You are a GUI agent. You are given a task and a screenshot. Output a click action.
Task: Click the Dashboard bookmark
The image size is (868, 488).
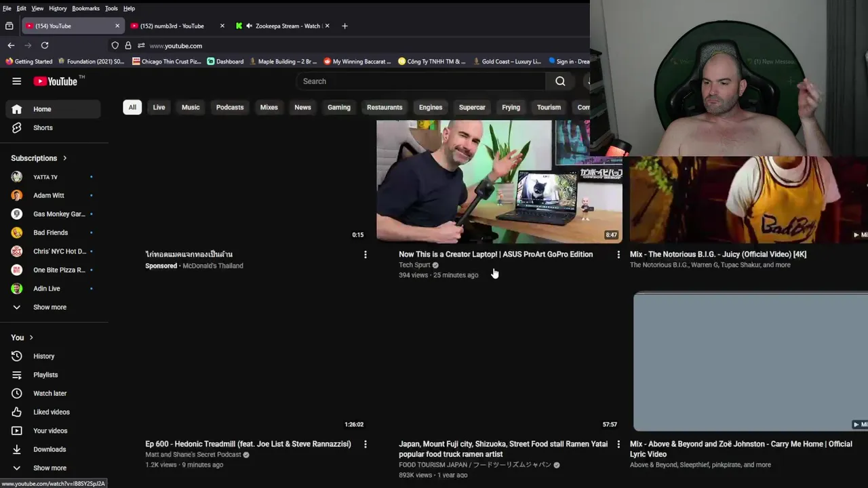[x=226, y=62]
